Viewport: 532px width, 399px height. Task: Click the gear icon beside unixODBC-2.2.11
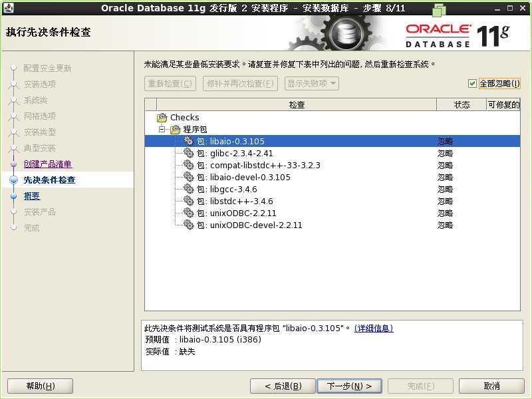189,213
